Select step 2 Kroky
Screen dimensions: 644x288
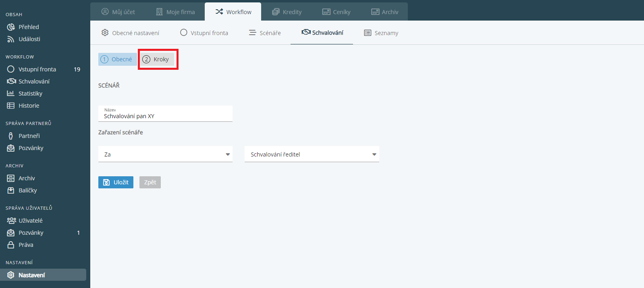pyautogui.click(x=156, y=59)
